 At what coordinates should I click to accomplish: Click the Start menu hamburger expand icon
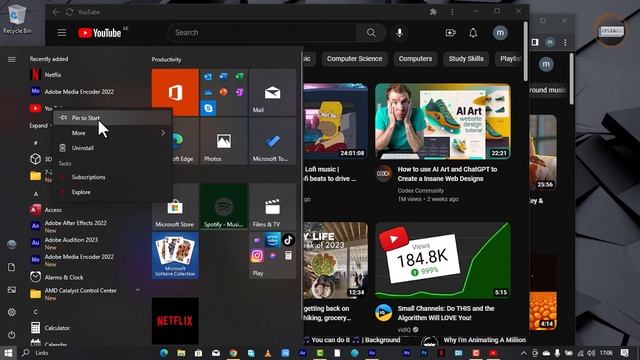click(12, 60)
